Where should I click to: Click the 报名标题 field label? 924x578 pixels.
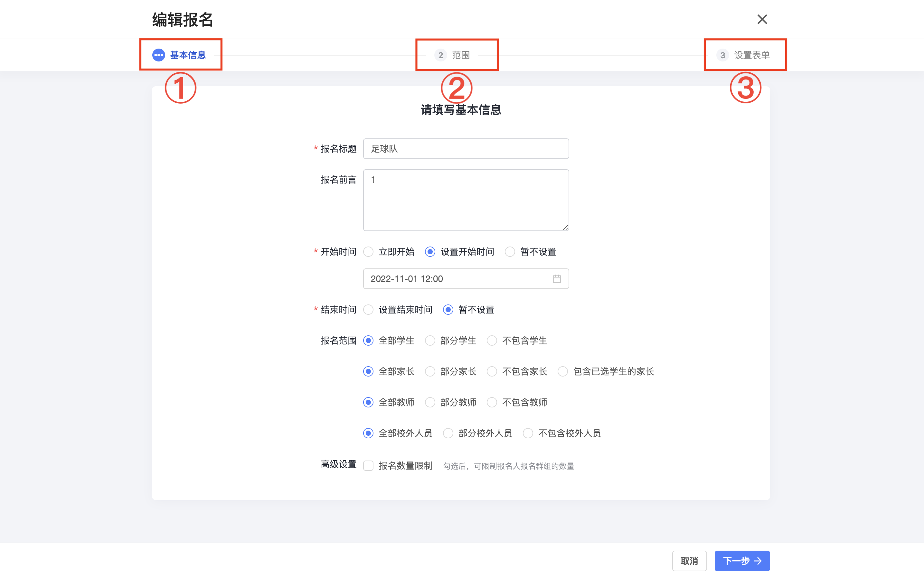tap(338, 149)
